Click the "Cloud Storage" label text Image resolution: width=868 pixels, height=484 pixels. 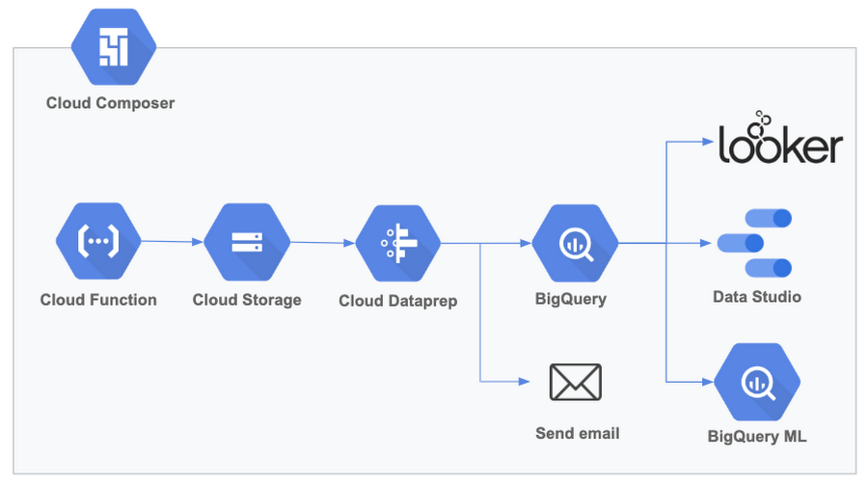pos(247,300)
